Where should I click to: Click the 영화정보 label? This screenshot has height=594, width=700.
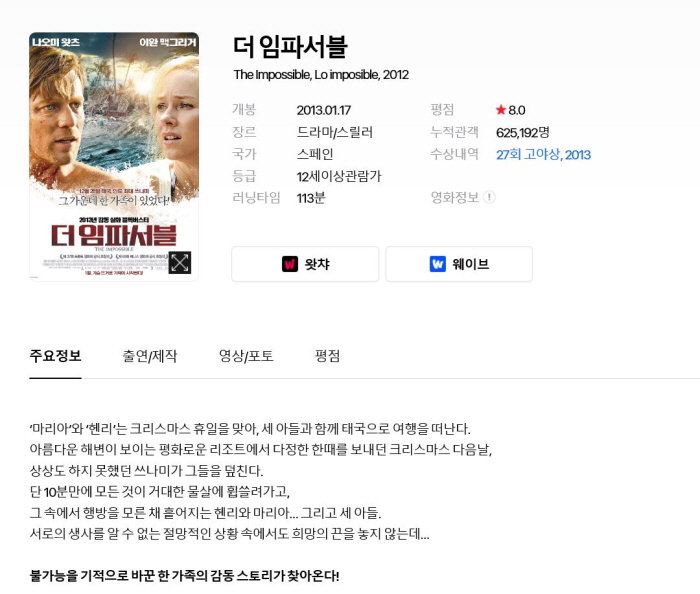point(454,197)
